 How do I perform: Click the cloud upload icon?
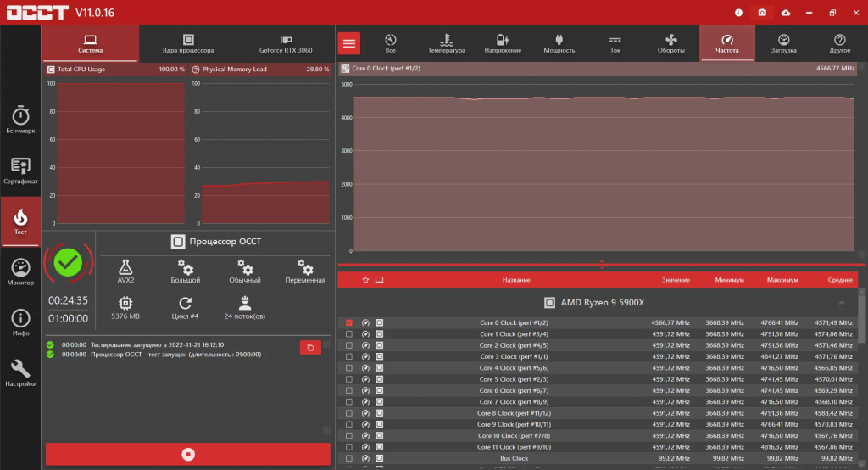tap(786, 12)
